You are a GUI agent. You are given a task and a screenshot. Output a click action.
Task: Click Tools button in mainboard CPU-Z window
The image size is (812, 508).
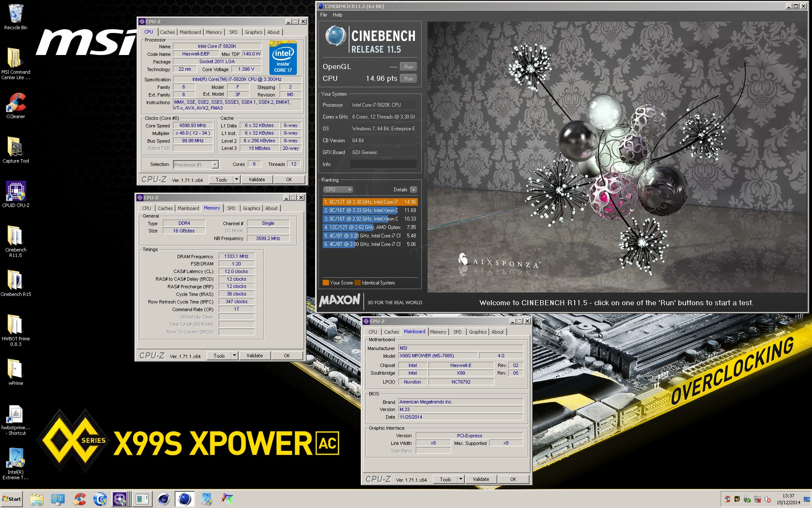[445, 479]
